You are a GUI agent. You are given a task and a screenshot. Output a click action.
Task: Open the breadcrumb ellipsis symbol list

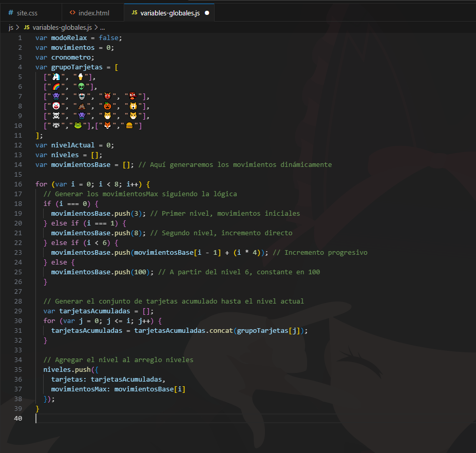(x=102, y=28)
